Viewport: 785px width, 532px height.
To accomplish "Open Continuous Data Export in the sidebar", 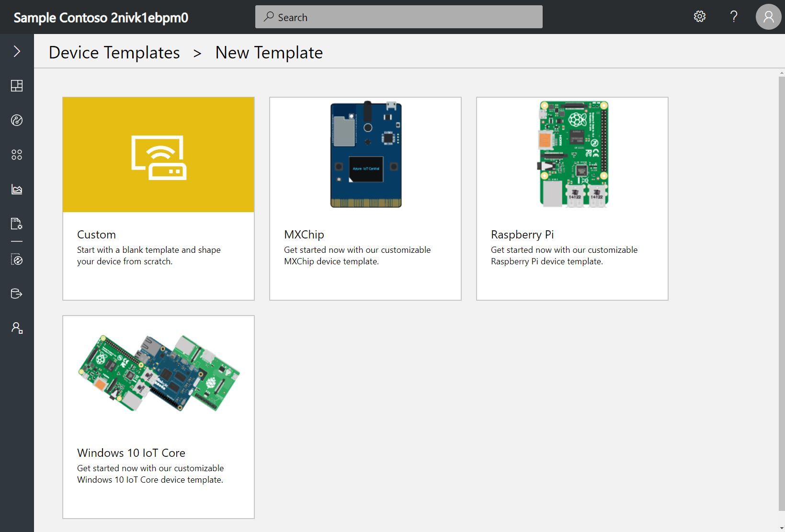I will [17, 294].
